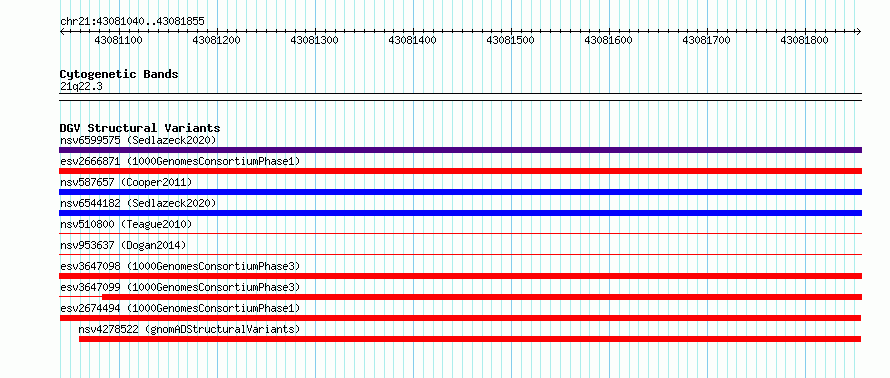The image size is (890, 378).
Task: Select the purple nsv6599575 variant bar
Action: [x=460, y=150]
